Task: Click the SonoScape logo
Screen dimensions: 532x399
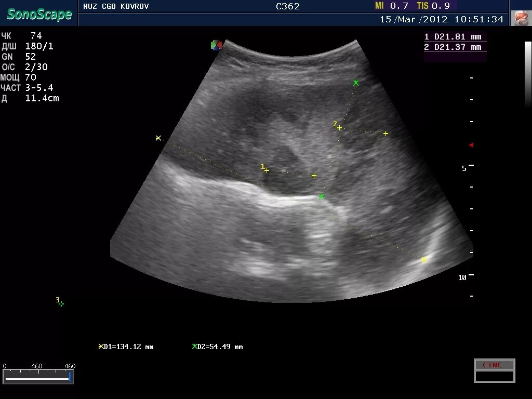Action: point(39,14)
